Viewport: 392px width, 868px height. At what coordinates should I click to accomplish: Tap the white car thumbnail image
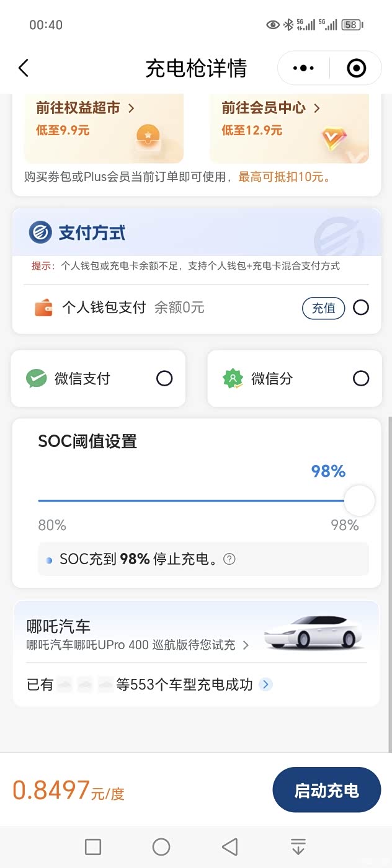(x=313, y=632)
